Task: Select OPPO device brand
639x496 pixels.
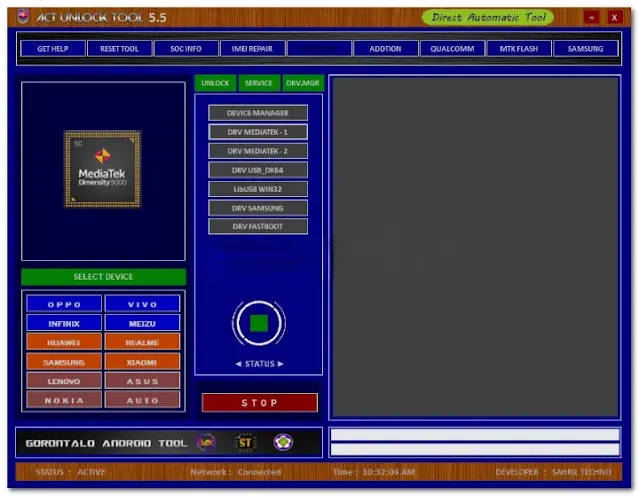Action: pyautogui.click(x=64, y=304)
